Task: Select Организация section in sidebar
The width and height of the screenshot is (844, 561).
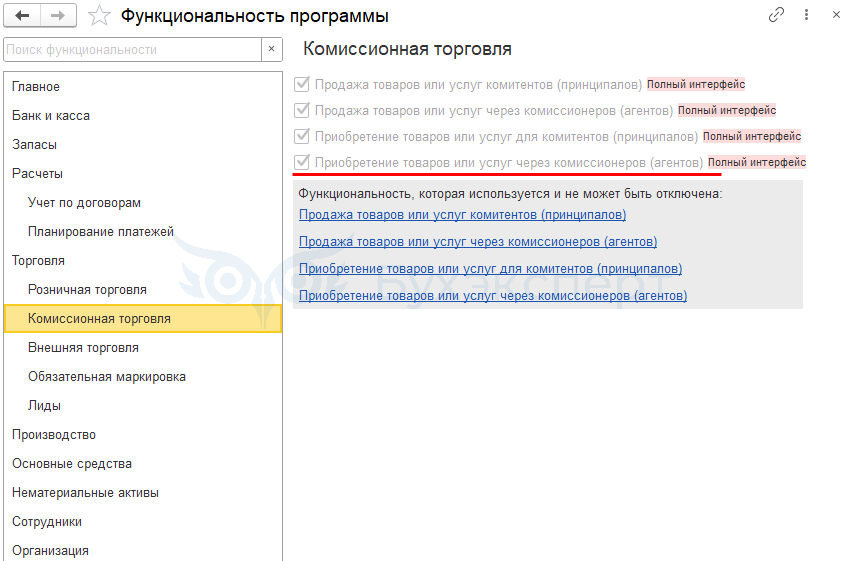Action: click(x=143, y=551)
